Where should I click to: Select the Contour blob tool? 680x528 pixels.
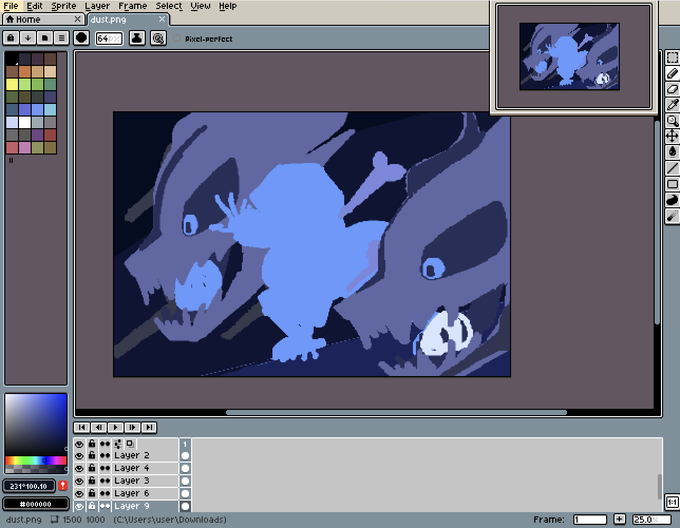click(x=672, y=200)
